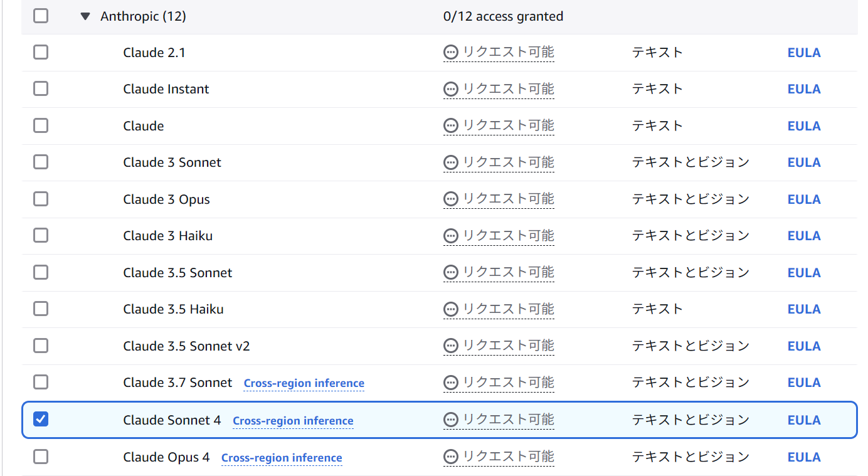Click リクエスト可能 text for Claude Sonnet 4
The image size is (868, 476).
coord(509,420)
